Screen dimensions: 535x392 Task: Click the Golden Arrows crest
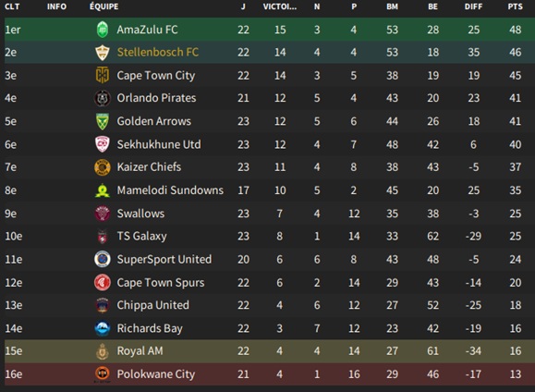[x=103, y=121]
